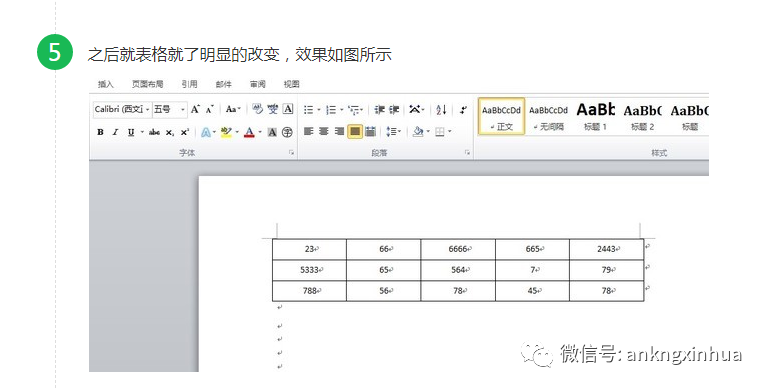Select the justify alignment icon
The height and width of the screenshot is (389, 767).
[355, 131]
